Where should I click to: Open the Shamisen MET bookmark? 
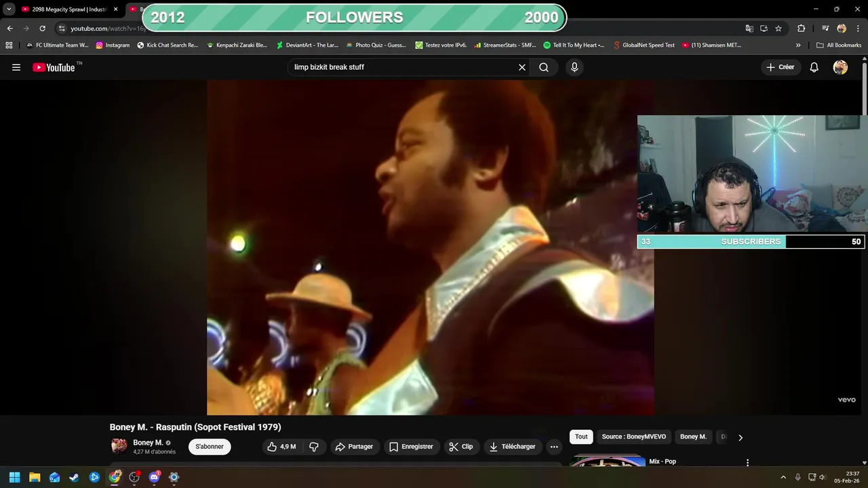click(711, 45)
